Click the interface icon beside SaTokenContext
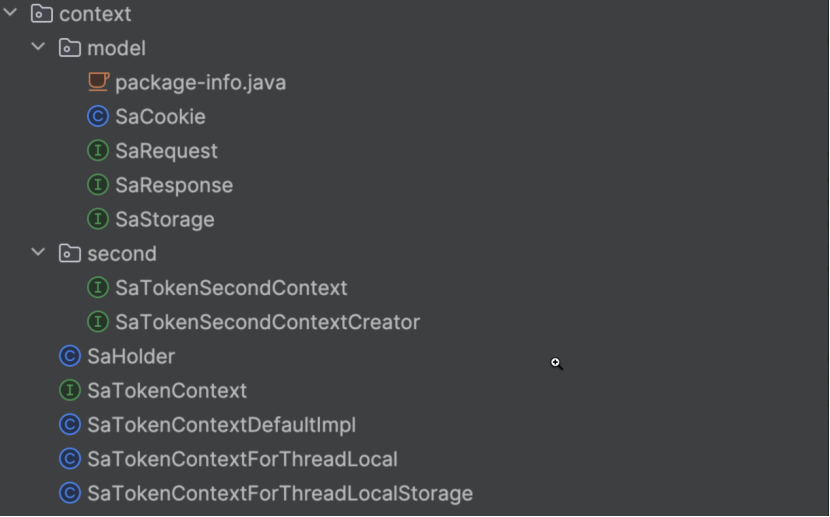830x517 pixels. 70,391
